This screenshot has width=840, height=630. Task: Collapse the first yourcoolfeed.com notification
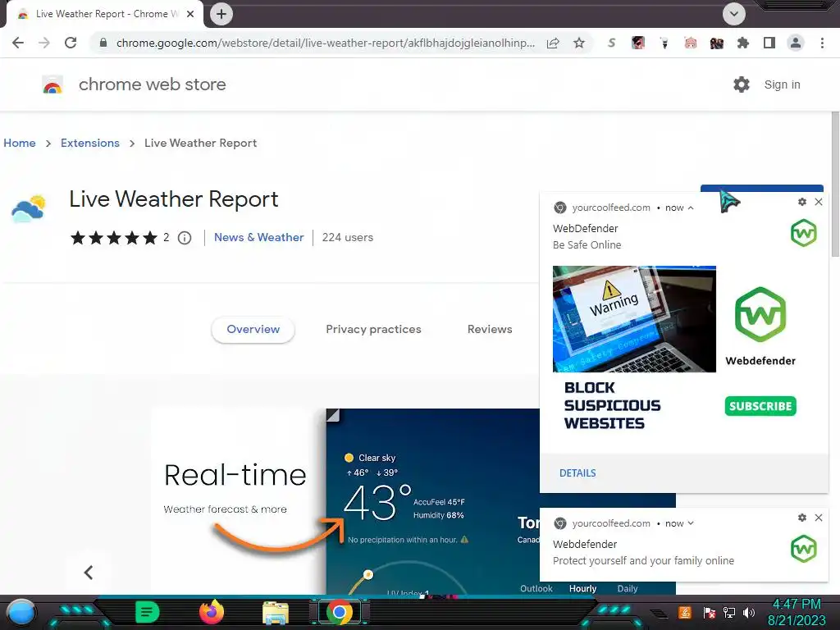[x=691, y=208]
